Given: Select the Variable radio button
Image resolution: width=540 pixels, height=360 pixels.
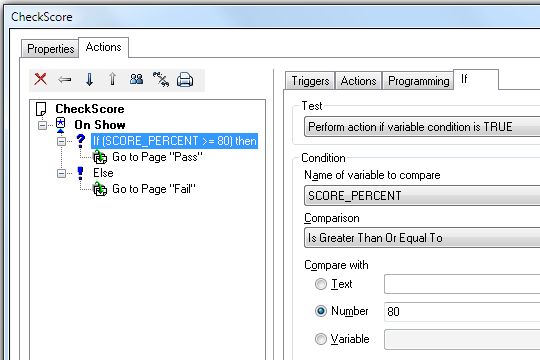Looking at the screenshot, I should click(321, 339).
